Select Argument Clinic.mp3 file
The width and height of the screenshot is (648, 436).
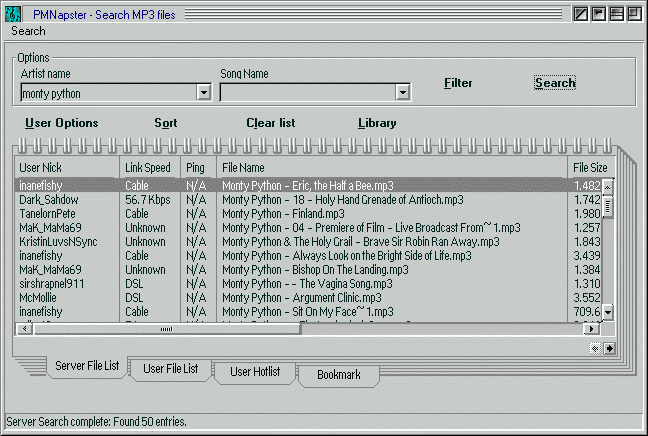click(302, 298)
